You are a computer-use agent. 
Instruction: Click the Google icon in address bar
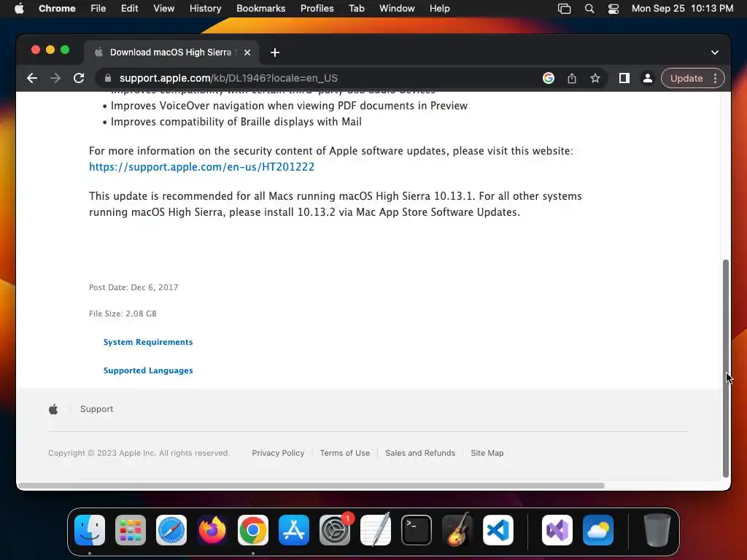[x=549, y=78]
